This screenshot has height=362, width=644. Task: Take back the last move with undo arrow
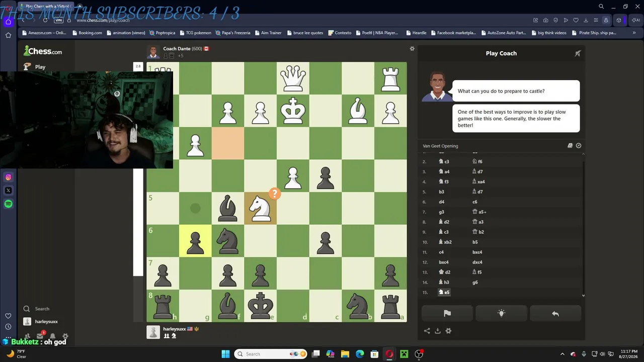555,313
